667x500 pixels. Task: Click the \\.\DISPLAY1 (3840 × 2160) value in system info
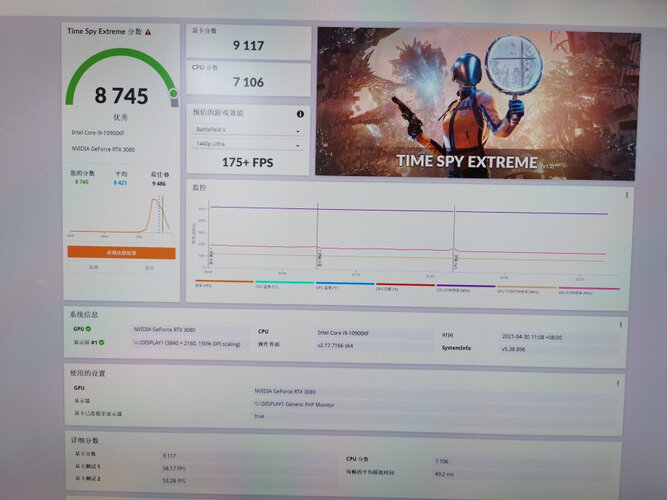[x=187, y=343]
